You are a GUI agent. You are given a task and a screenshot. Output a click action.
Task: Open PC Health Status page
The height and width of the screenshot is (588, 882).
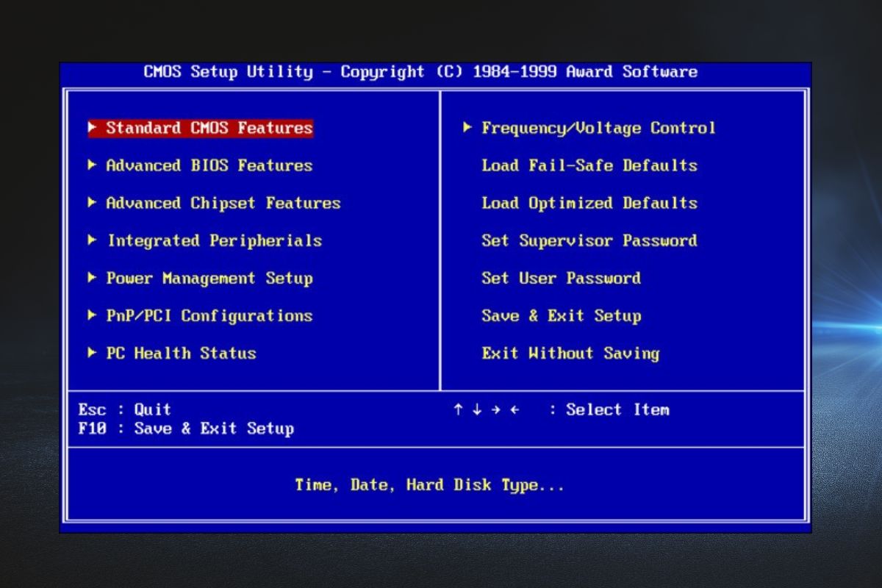click(x=182, y=353)
